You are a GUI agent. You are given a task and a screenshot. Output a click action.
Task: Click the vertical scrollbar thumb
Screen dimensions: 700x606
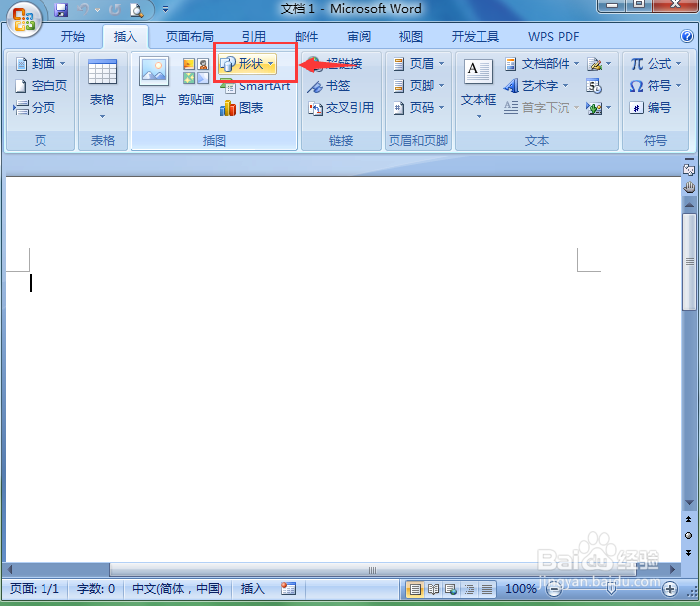click(x=689, y=262)
